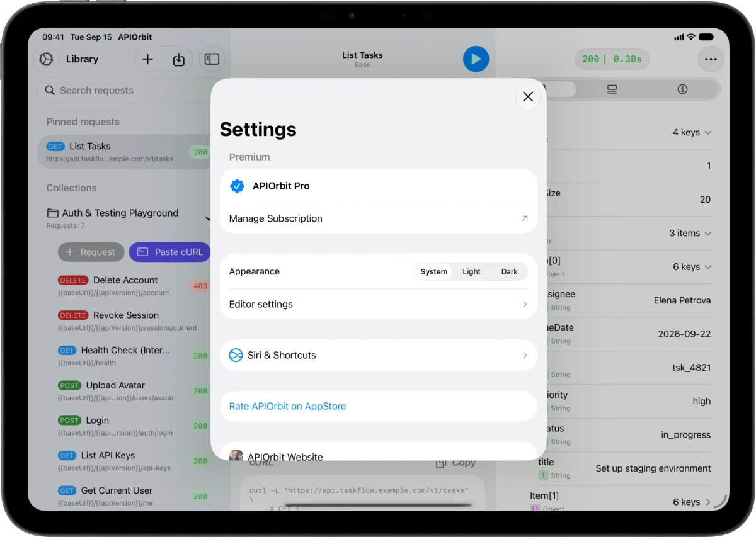Open Delete Account request
Screen dimensions: 756x537
tap(132, 286)
